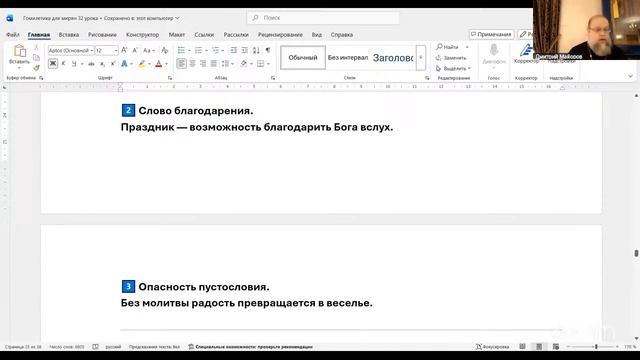
Task: Click the search magnifier icon in title bar
Action: 256,18
